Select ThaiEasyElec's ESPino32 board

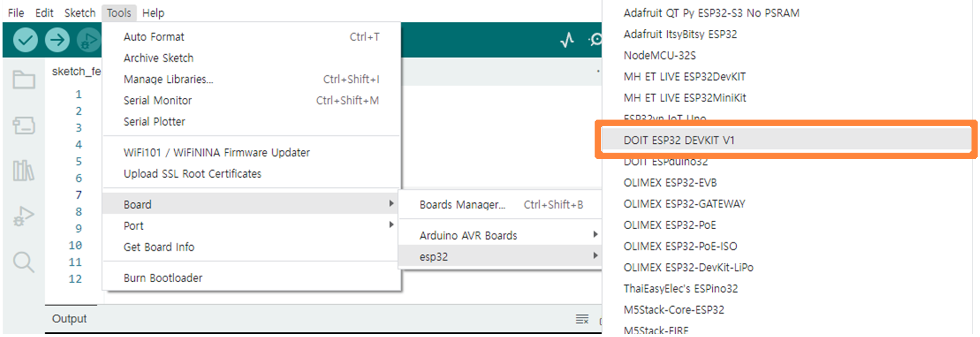point(786,288)
